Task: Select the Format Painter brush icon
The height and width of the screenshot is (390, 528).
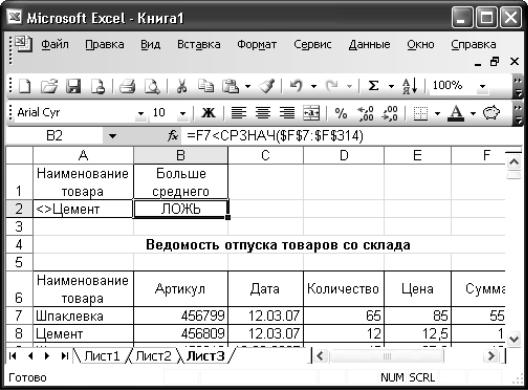Action: 267,86
